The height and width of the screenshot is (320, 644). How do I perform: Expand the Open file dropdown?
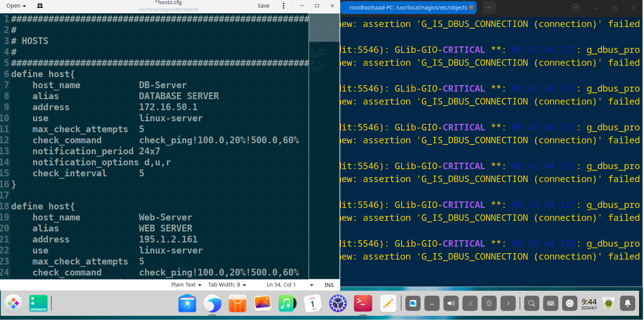tap(16, 6)
